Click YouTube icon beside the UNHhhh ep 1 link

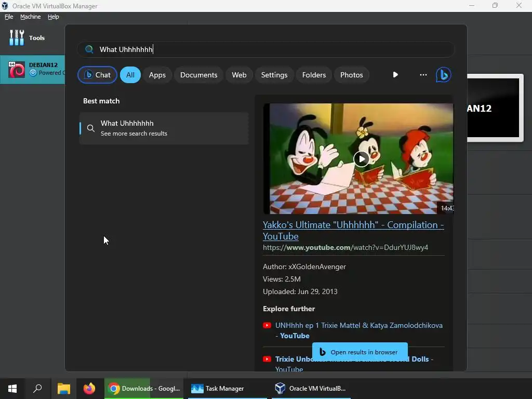click(267, 325)
